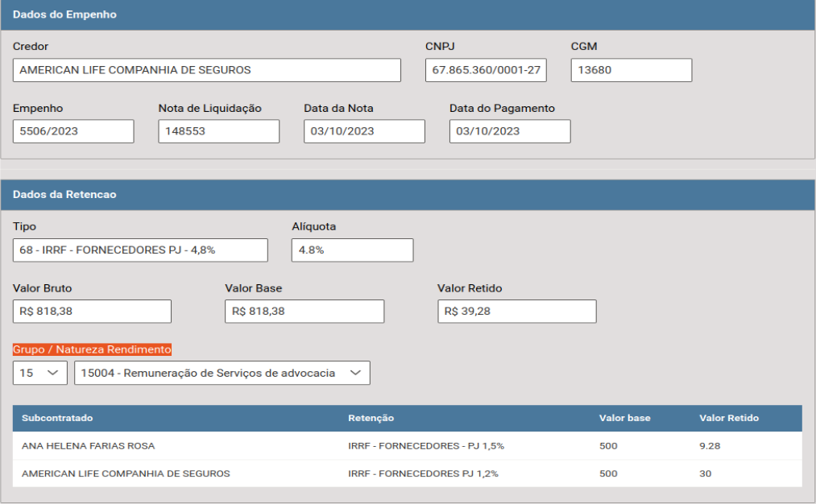Click the Data do Pagamento field

pyautogui.click(x=509, y=131)
